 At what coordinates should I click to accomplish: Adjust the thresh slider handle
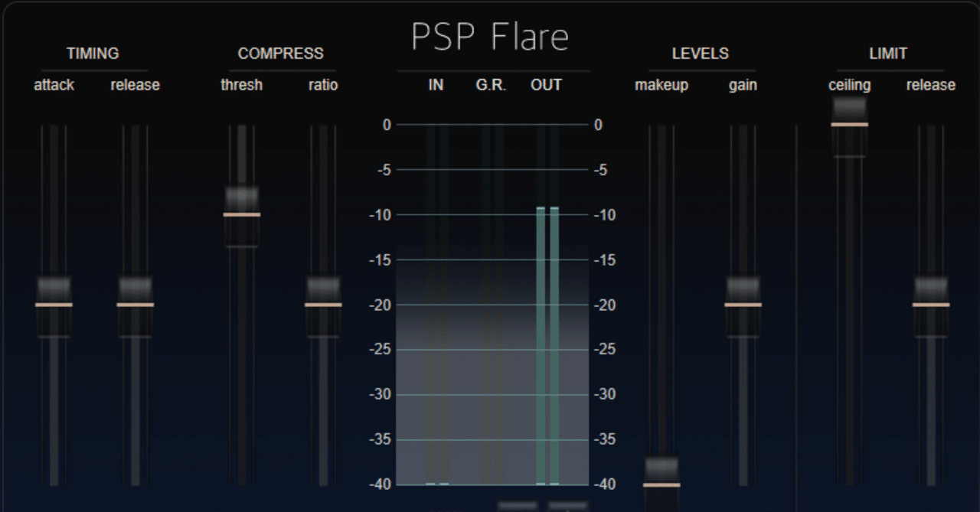point(242,210)
